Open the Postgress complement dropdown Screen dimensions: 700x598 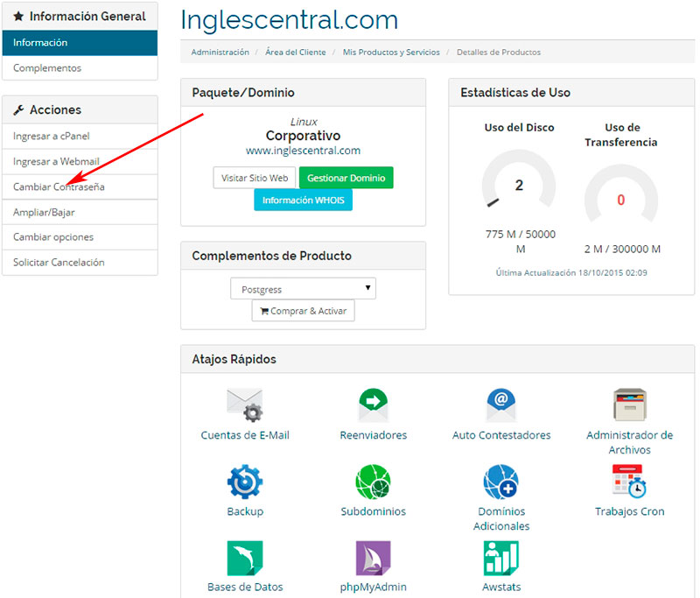pyautogui.click(x=303, y=289)
